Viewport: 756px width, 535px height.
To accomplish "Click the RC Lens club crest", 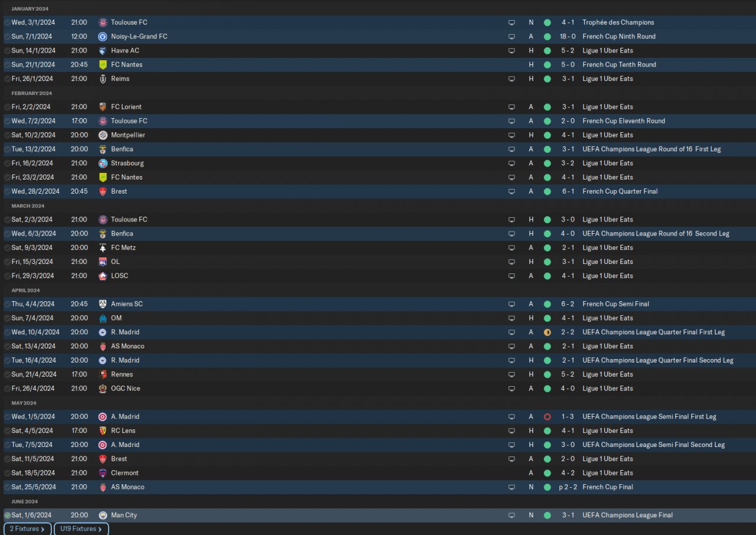I will 103,431.
